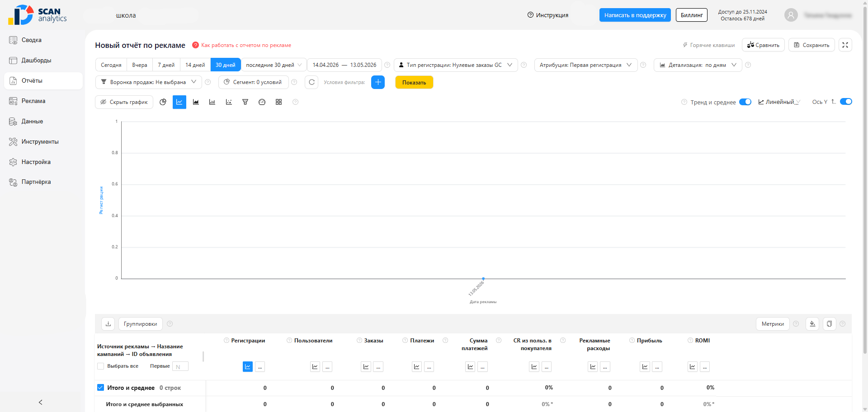
Task: Open Линейный chart scale dropdown
Action: tap(779, 102)
